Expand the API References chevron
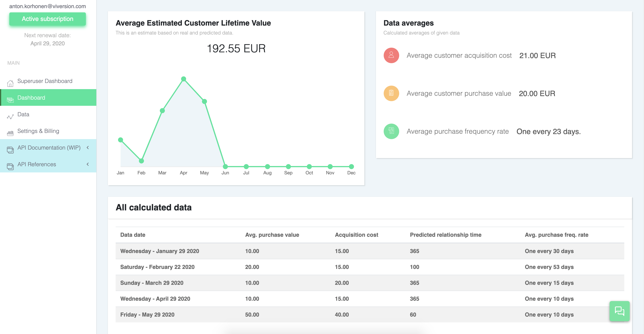The width and height of the screenshot is (644, 334). click(x=88, y=164)
